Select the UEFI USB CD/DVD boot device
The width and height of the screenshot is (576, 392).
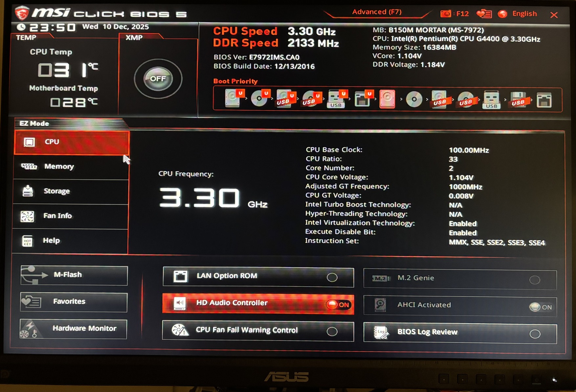[x=312, y=98]
